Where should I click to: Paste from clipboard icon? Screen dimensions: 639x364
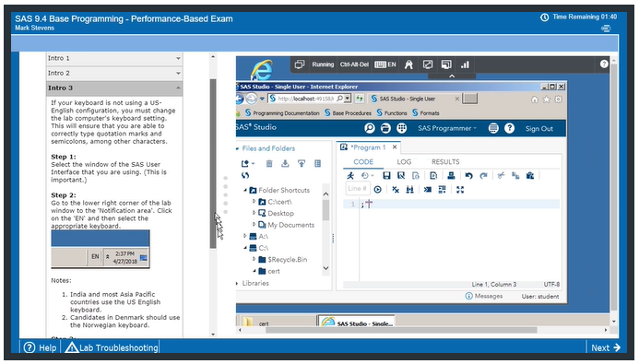[x=530, y=175]
